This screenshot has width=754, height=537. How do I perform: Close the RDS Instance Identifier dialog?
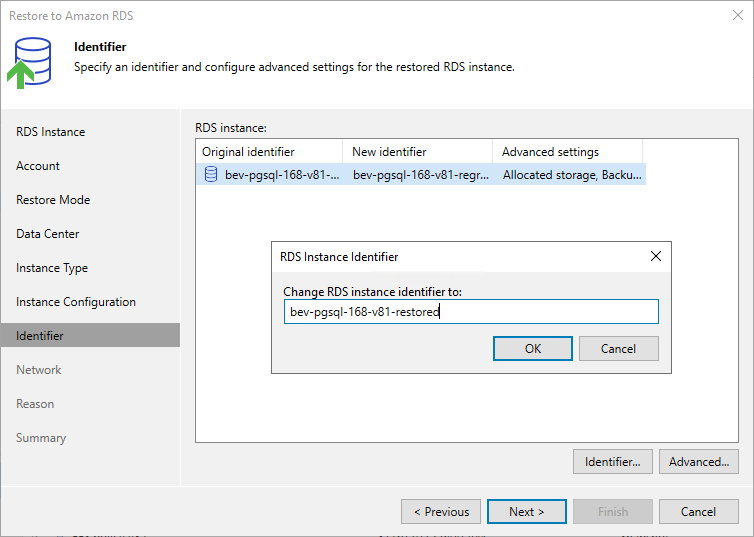(x=656, y=256)
